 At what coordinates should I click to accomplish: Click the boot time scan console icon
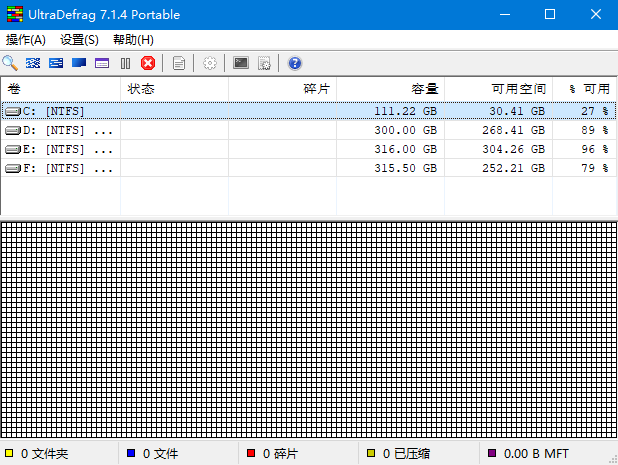point(241,63)
